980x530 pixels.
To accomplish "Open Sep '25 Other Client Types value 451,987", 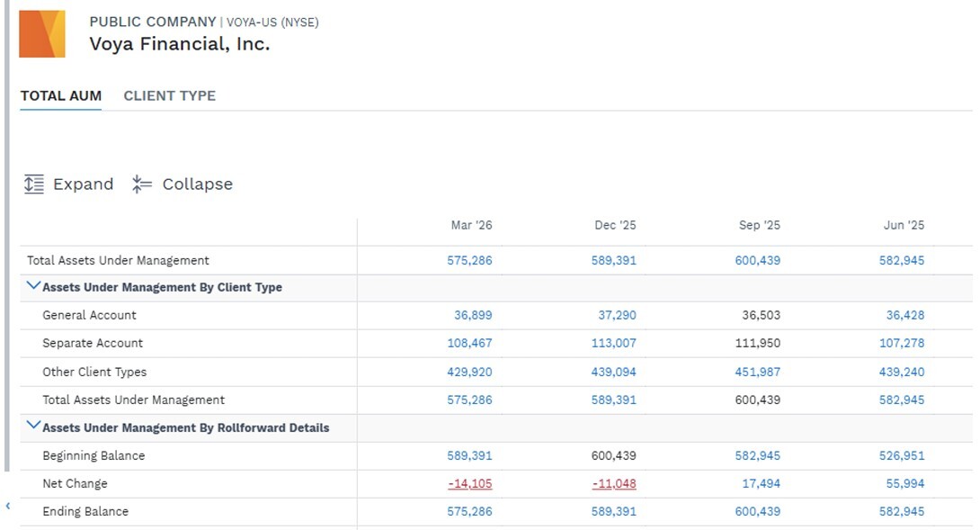I will point(758,372).
